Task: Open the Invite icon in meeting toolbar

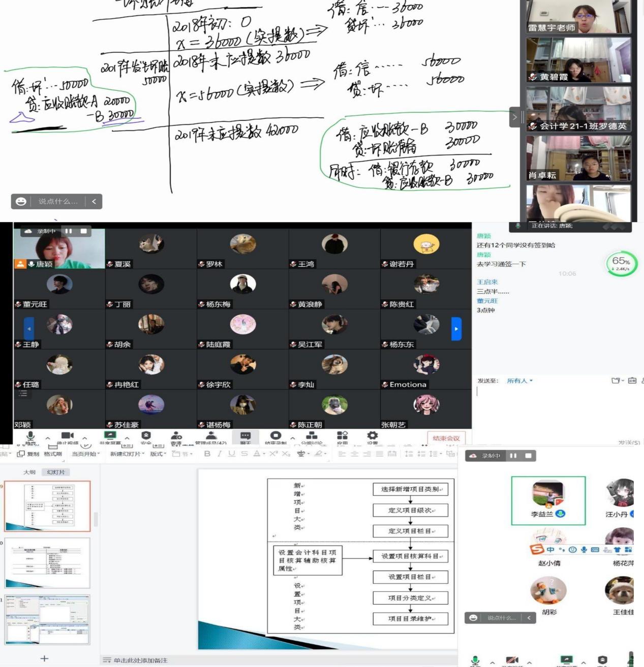Action: click(x=176, y=435)
